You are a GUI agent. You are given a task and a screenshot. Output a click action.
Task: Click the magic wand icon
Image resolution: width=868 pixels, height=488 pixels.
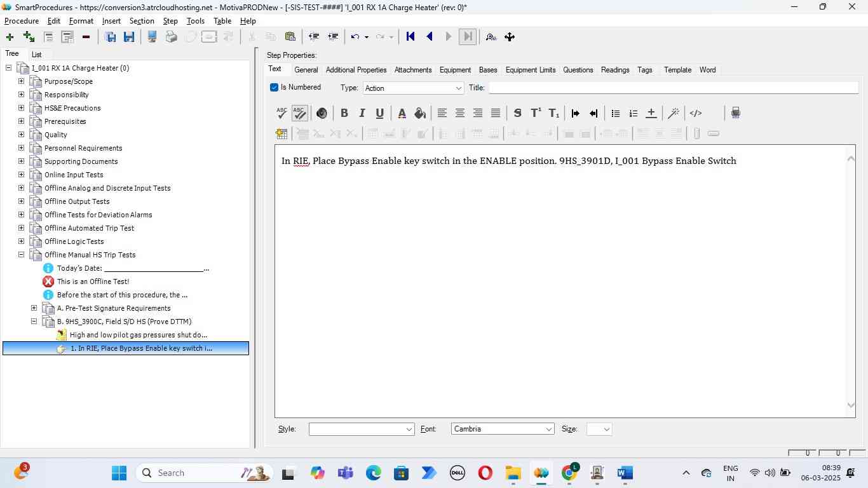[674, 113]
